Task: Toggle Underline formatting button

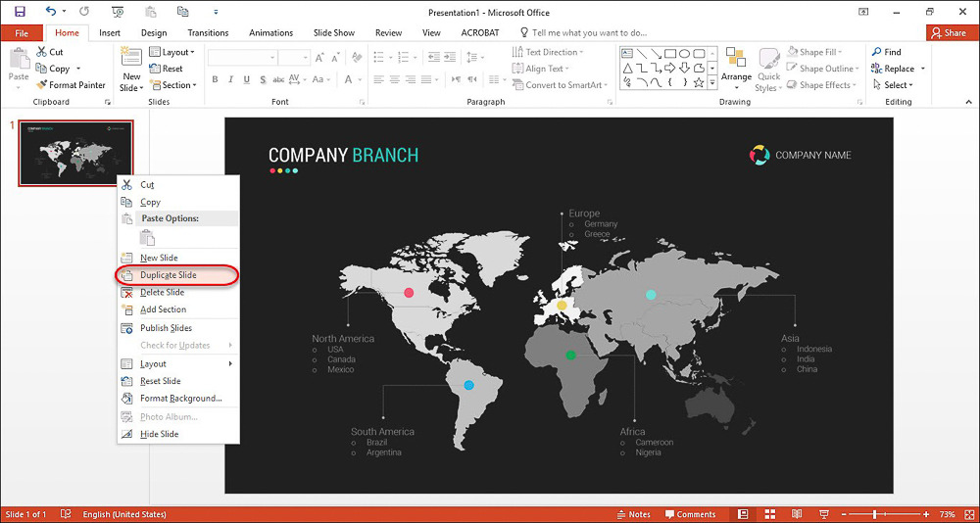Action: coord(246,79)
